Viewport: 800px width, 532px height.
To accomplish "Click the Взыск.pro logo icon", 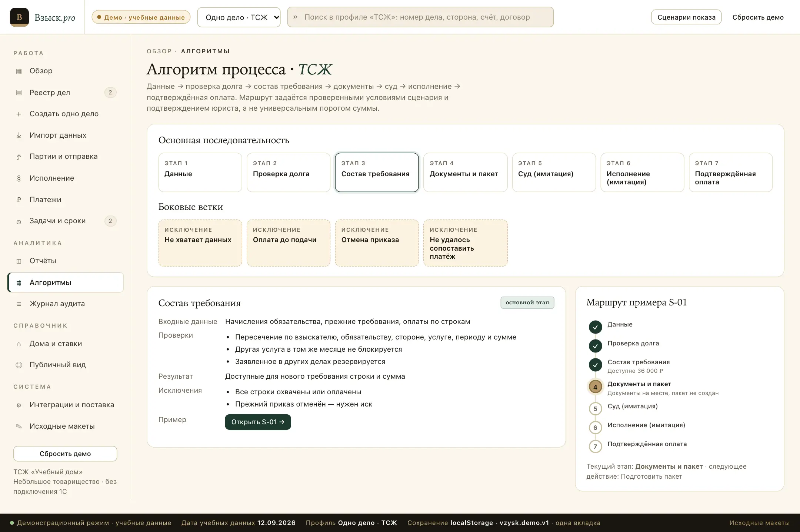I will pyautogui.click(x=19, y=17).
